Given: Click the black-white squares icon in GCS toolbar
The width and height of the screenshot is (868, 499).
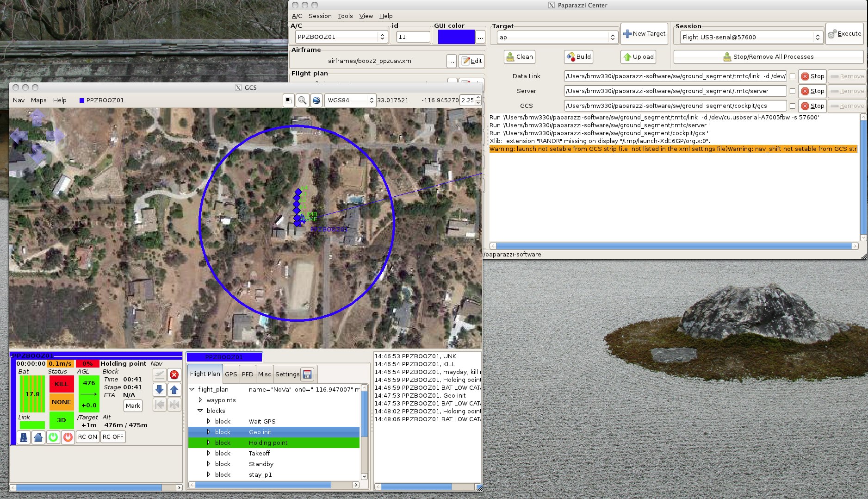Looking at the screenshot, I should 288,100.
